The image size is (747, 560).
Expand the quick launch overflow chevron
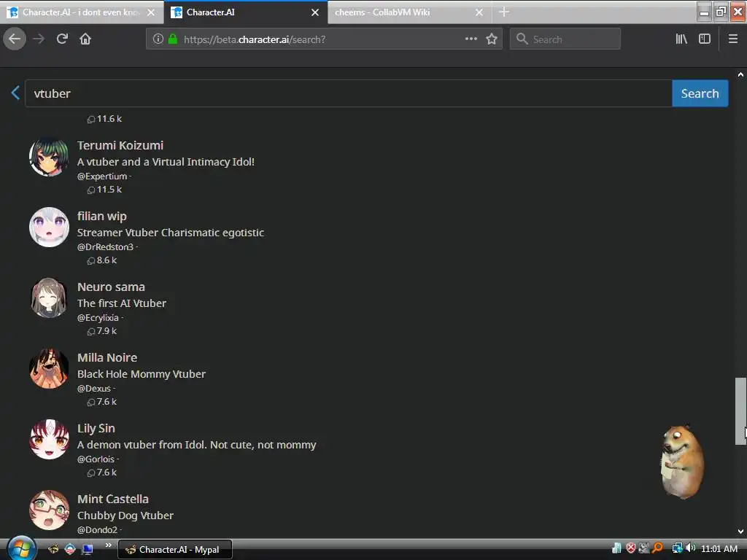109,545
